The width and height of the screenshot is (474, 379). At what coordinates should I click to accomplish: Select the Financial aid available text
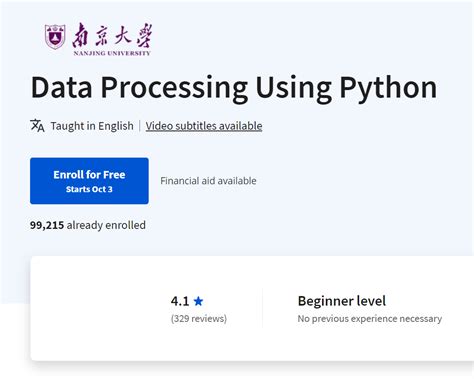click(208, 181)
